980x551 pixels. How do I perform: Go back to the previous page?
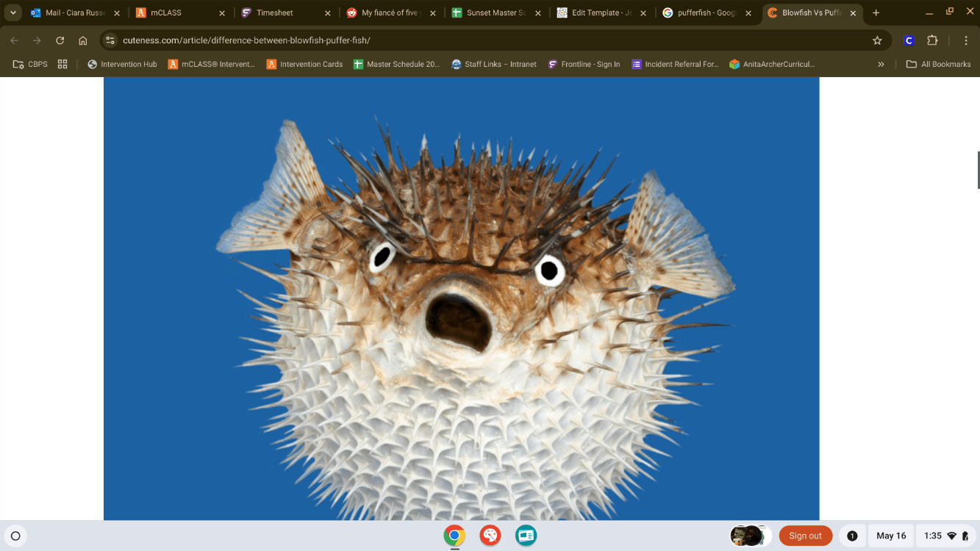[14, 40]
